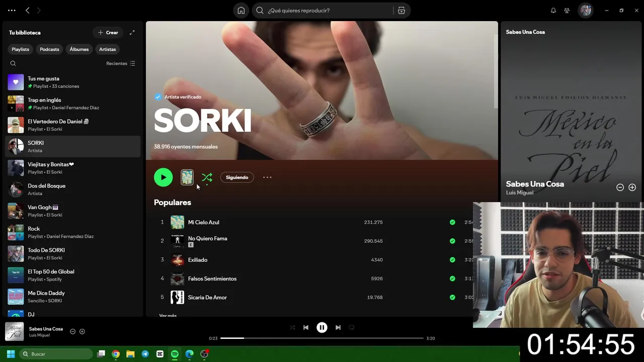Search within your library

tap(13, 63)
